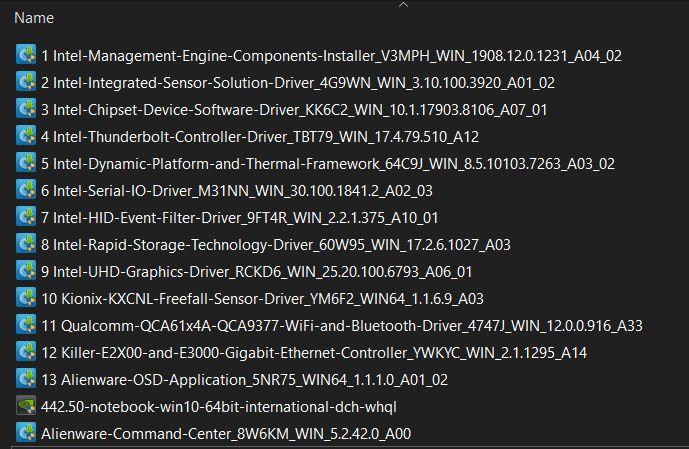Screen dimensions: 689x449
Task: Sort files by the Name column header
Action: (34, 18)
